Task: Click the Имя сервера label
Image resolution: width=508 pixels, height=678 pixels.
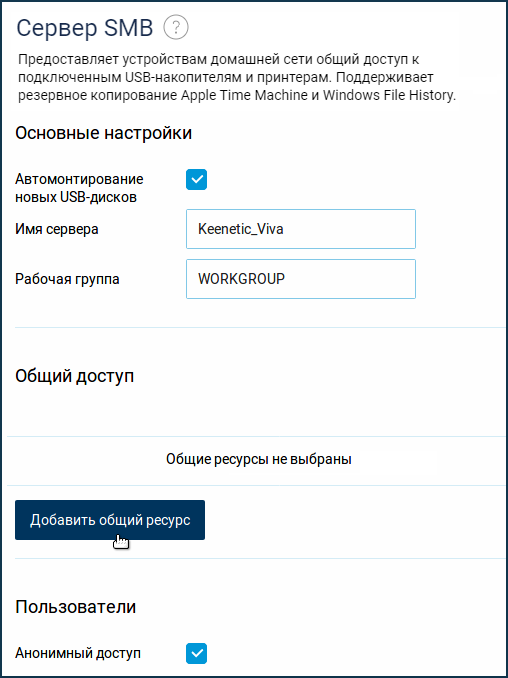Action: [x=57, y=229]
